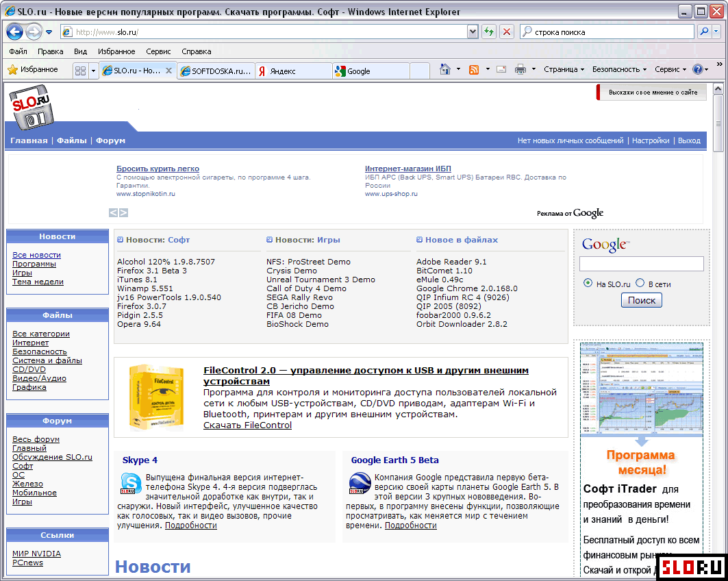Open the Форум link in site navigation
Image resolution: width=728 pixels, height=581 pixels.
click(110, 140)
